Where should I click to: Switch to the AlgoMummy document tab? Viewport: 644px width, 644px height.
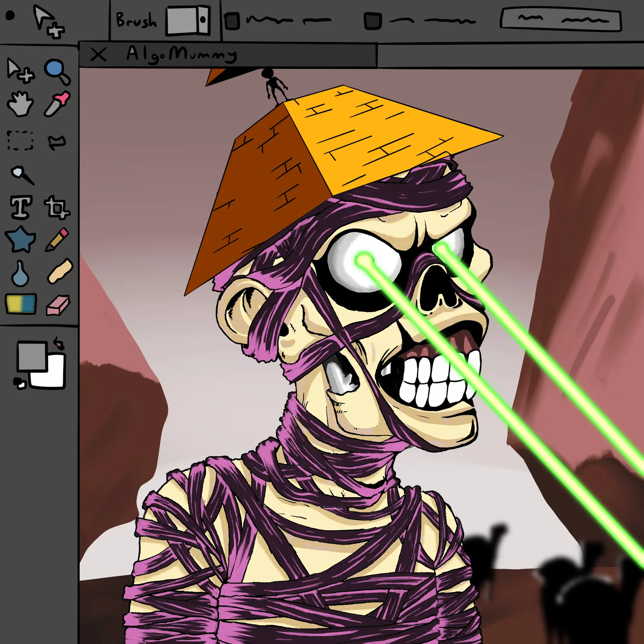[182, 54]
